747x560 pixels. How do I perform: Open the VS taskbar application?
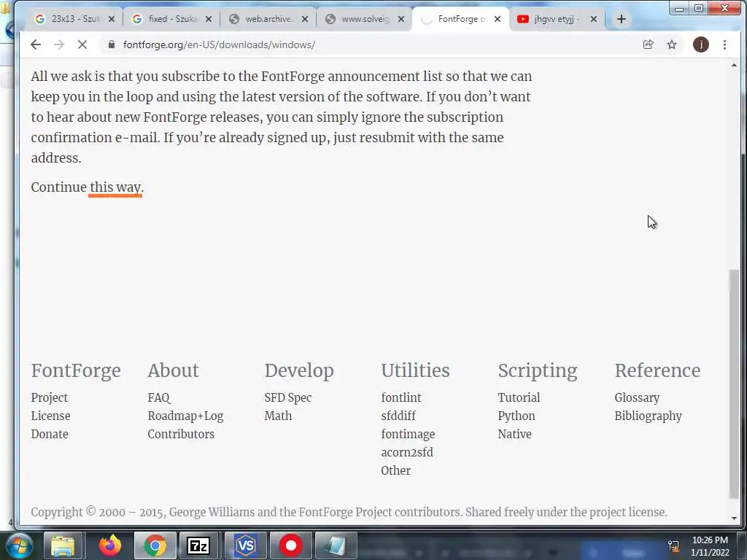246,545
